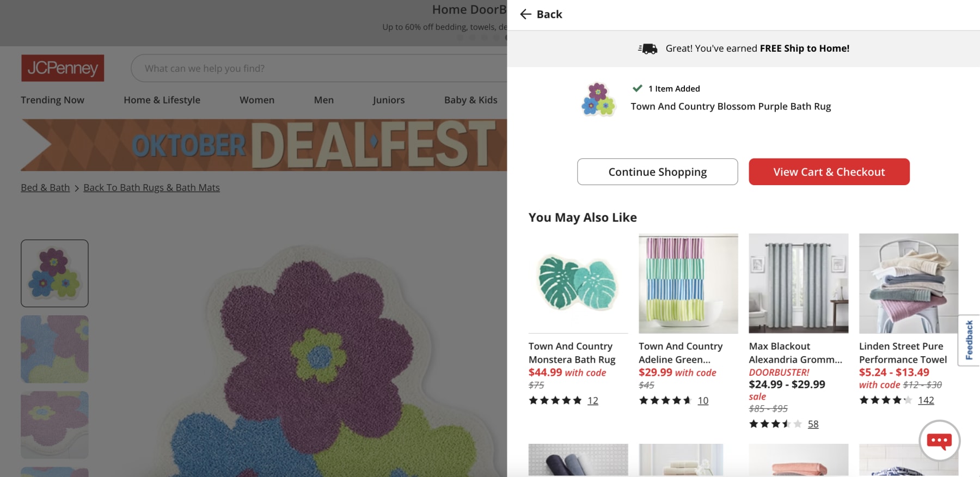This screenshot has width=980, height=477.
Task: Select first flower rug thumbnail
Action: [x=54, y=273]
